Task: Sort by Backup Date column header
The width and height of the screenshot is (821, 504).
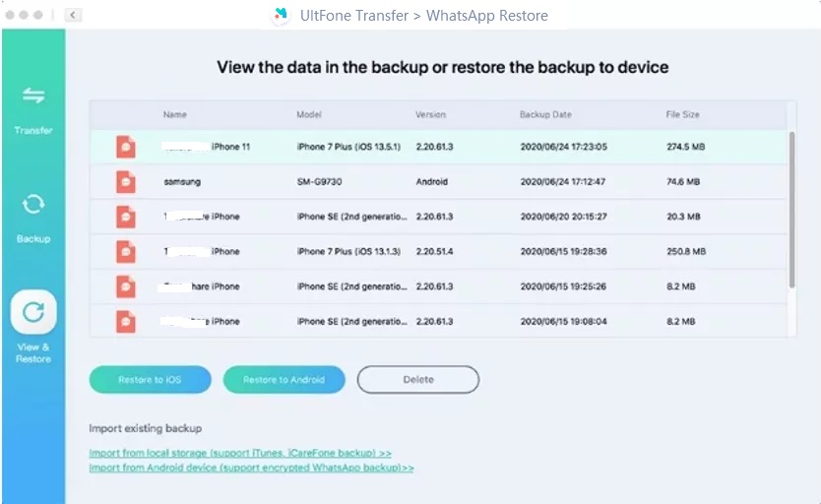Action: click(545, 115)
